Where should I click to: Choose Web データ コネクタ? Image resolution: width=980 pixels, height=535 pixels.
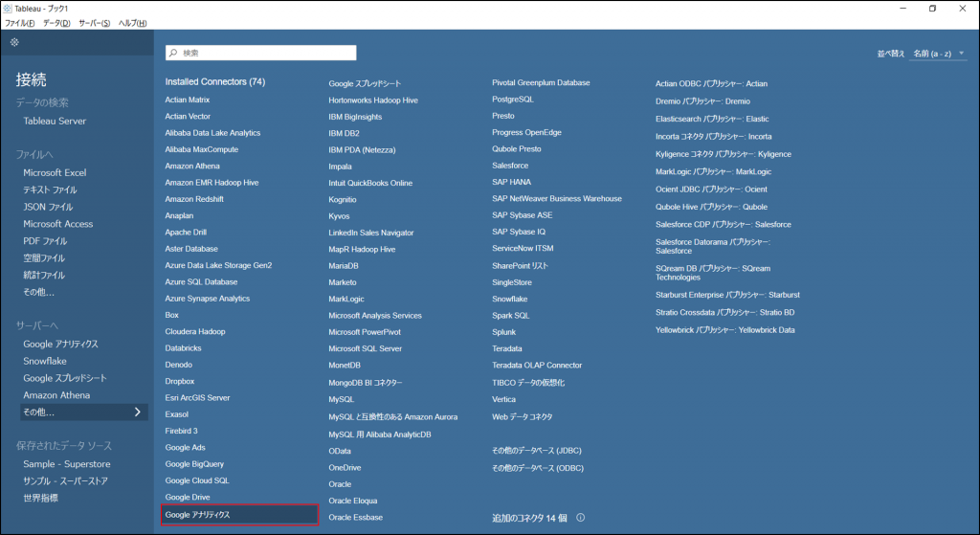522,417
